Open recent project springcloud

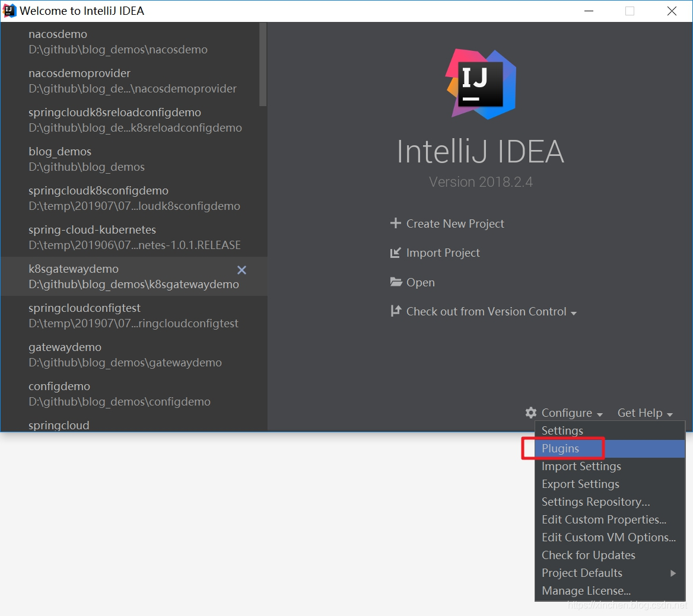134,423
